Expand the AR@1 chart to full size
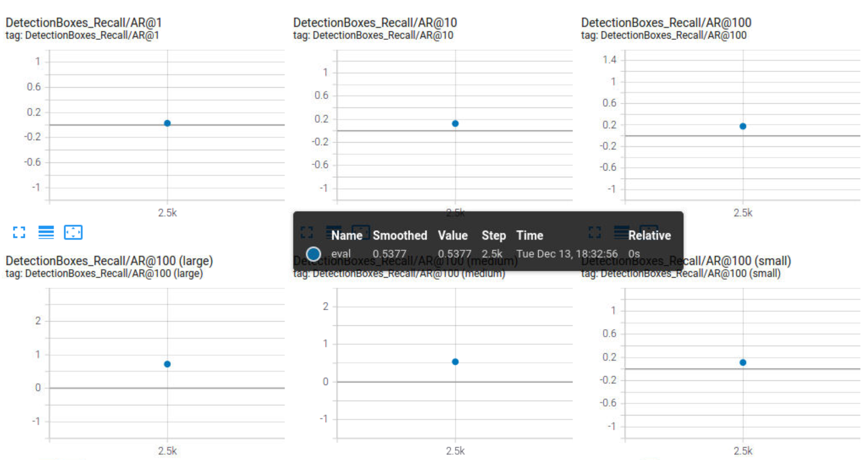 19,232
